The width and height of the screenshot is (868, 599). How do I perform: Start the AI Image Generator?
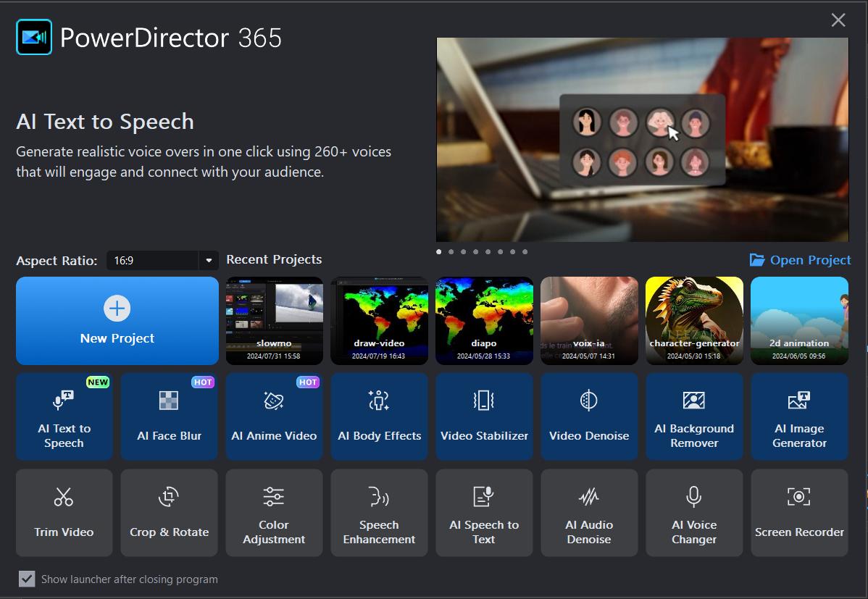point(799,416)
